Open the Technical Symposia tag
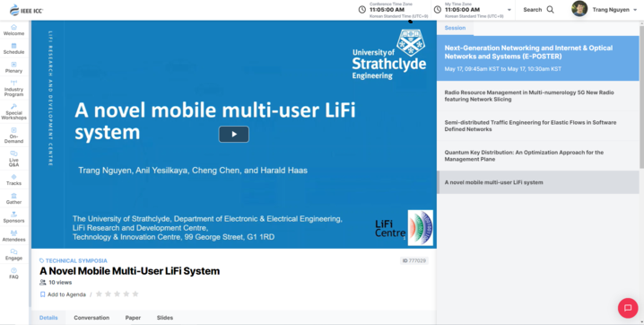This screenshot has width=644, height=325. pos(74,260)
